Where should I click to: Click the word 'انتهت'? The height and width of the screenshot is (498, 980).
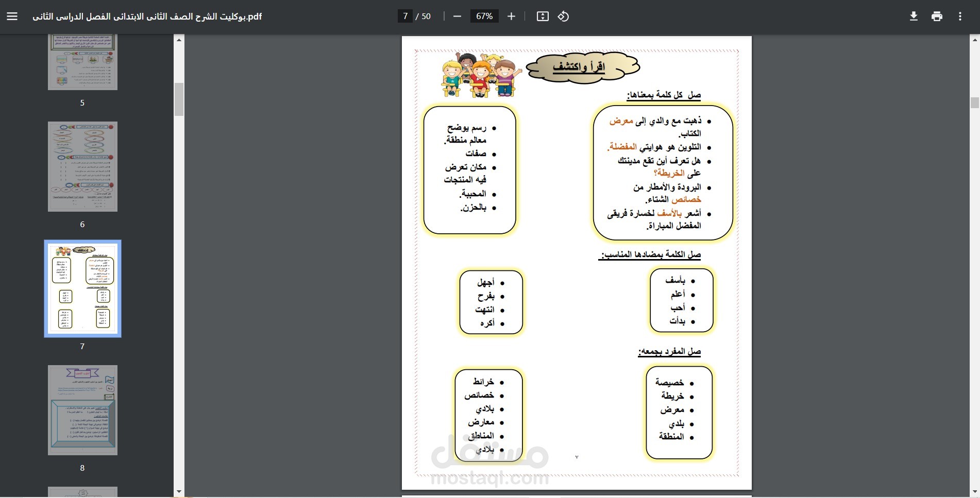[485, 310]
